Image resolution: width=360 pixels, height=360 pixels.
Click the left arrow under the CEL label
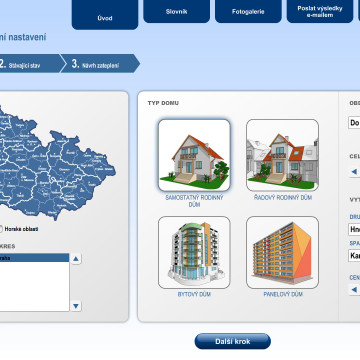354,172
